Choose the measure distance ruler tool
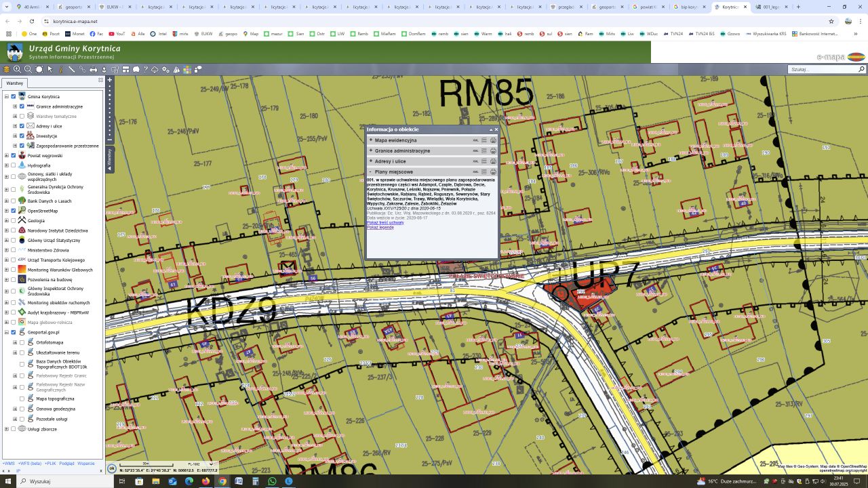This screenshot has height=488, width=868. coord(72,69)
